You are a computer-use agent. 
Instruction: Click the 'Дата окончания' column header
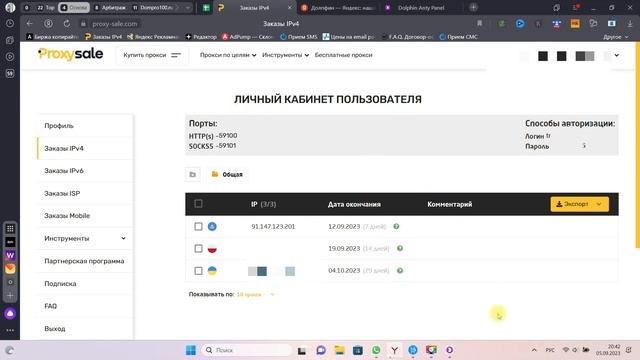tap(354, 204)
